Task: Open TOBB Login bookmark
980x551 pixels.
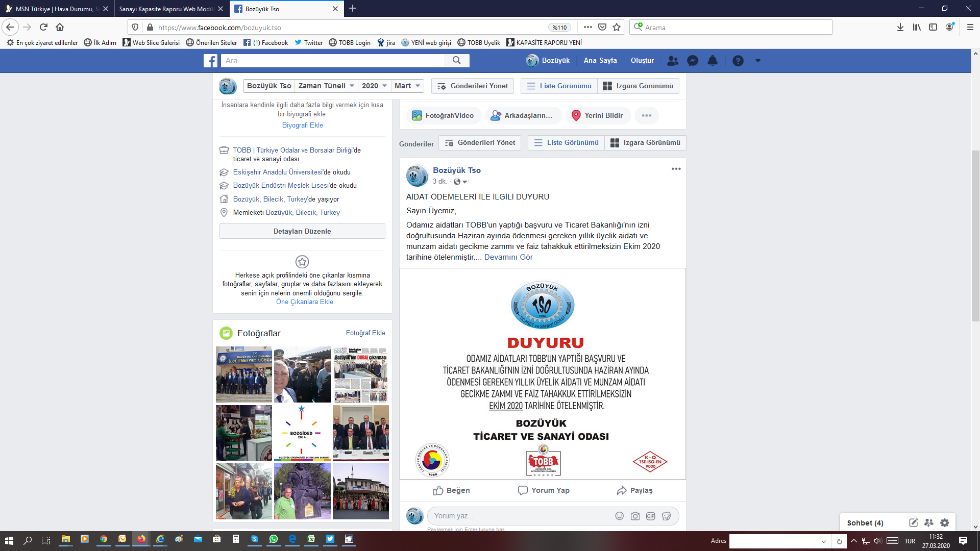Action: 350,43
